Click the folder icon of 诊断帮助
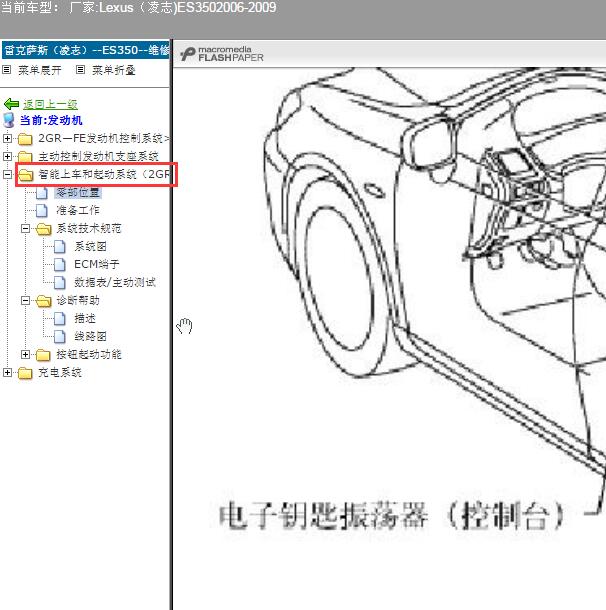The height and width of the screenshot is (610, 606). [x=44, y=301]
